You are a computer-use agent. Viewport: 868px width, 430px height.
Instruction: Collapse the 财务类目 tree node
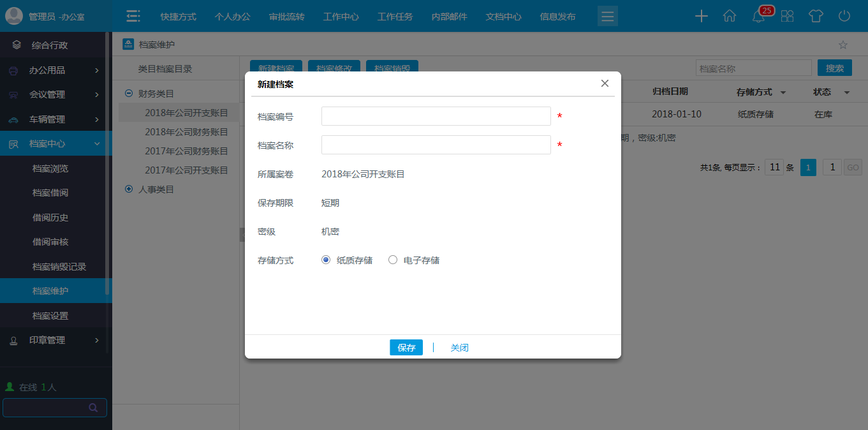pyautogui.click(x=129, y=93)
